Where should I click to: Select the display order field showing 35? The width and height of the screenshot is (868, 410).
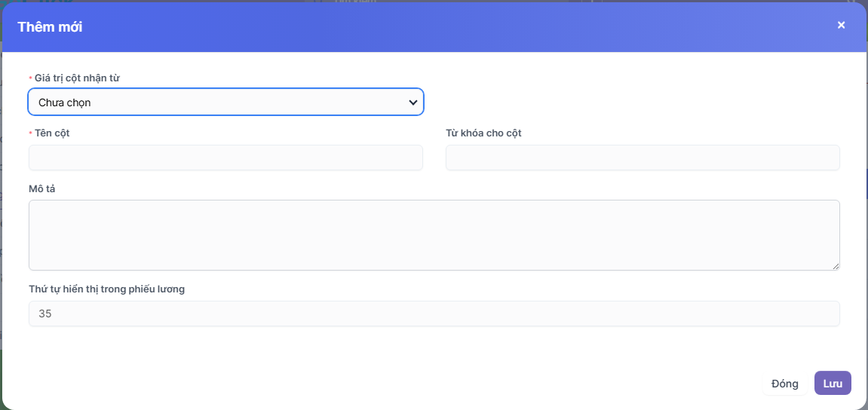[x=434, y=314]
